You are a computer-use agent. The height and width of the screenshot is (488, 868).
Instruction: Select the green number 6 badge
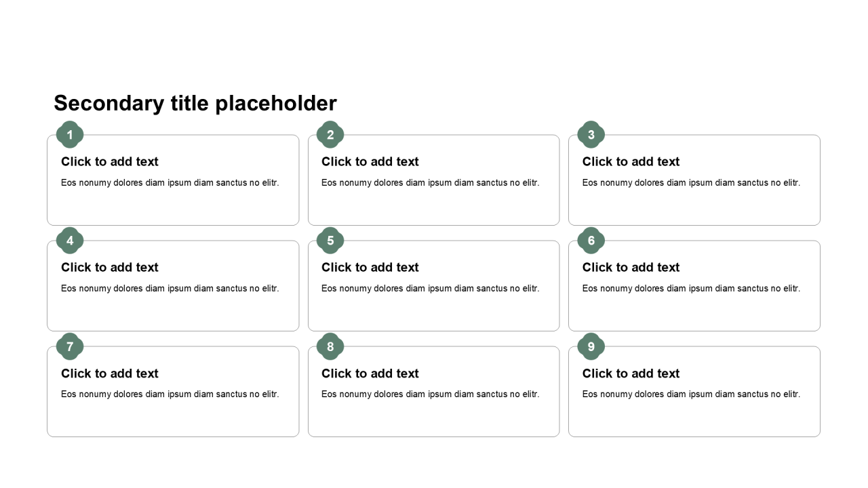(591, 241)
